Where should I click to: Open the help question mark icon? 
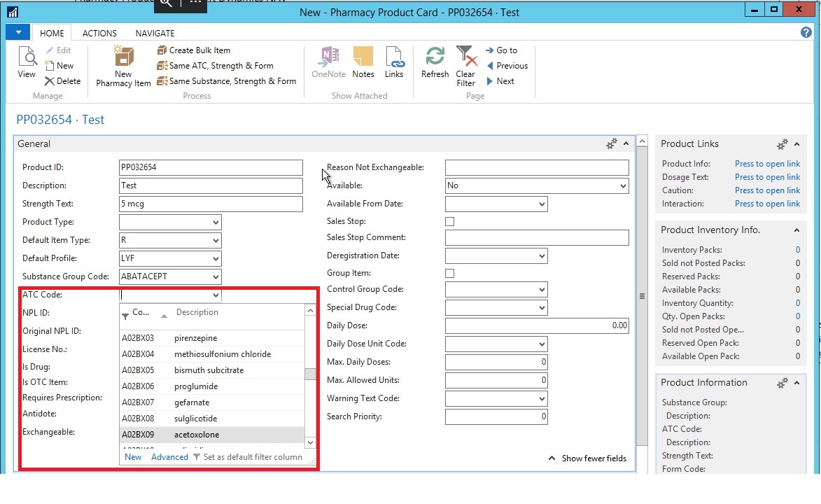coord(806,32)
